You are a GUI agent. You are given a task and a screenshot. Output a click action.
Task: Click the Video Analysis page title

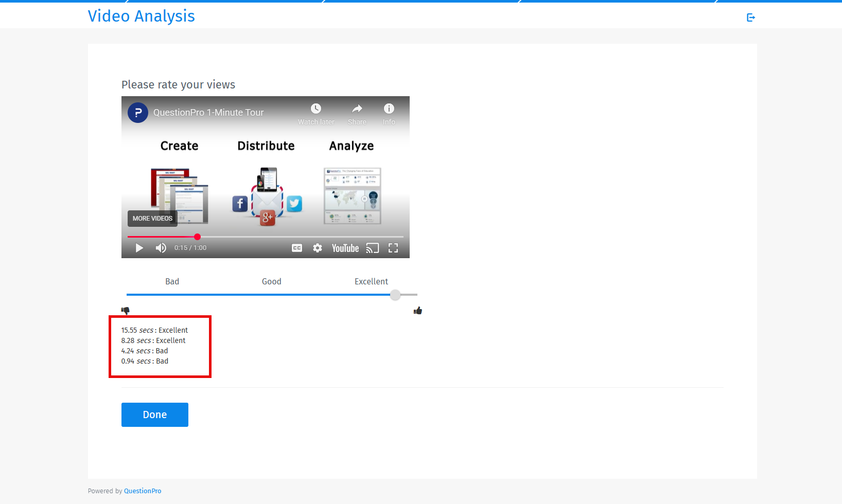pyautogui.click(x=142, y=16)
